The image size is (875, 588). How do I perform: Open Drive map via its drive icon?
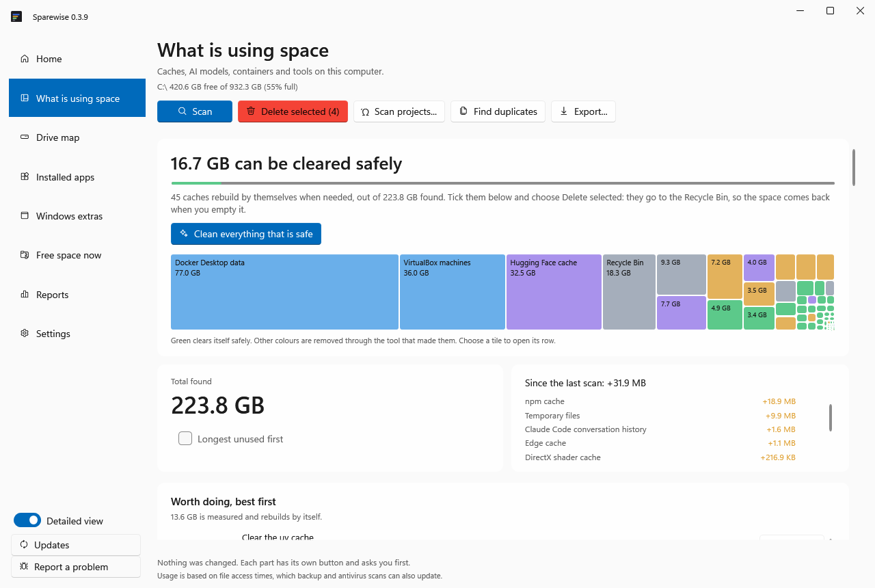(x=25, y=137)
